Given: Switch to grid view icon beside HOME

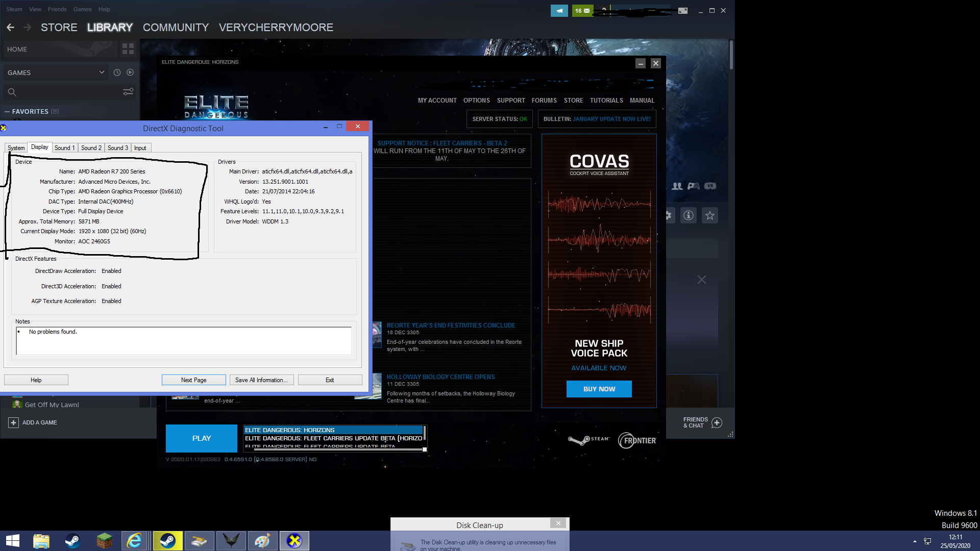Looking at the screenshot, I should [x=128, y=49].
